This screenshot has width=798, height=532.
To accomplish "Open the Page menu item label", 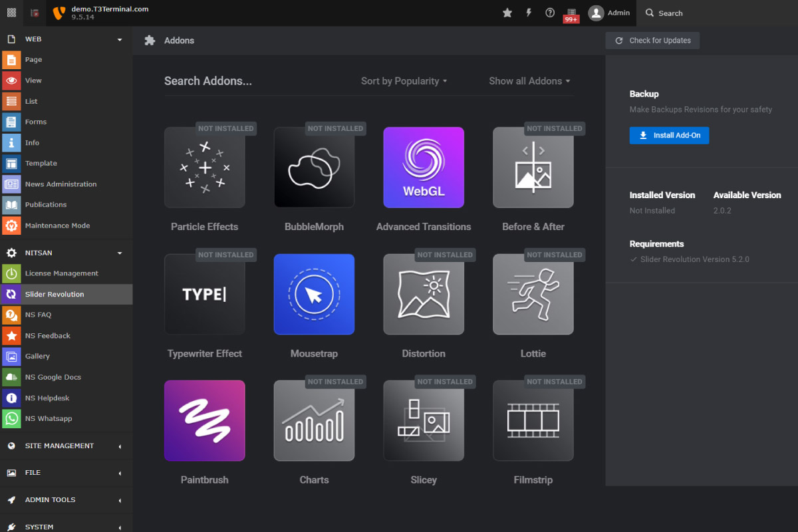I will coord(34,60).
